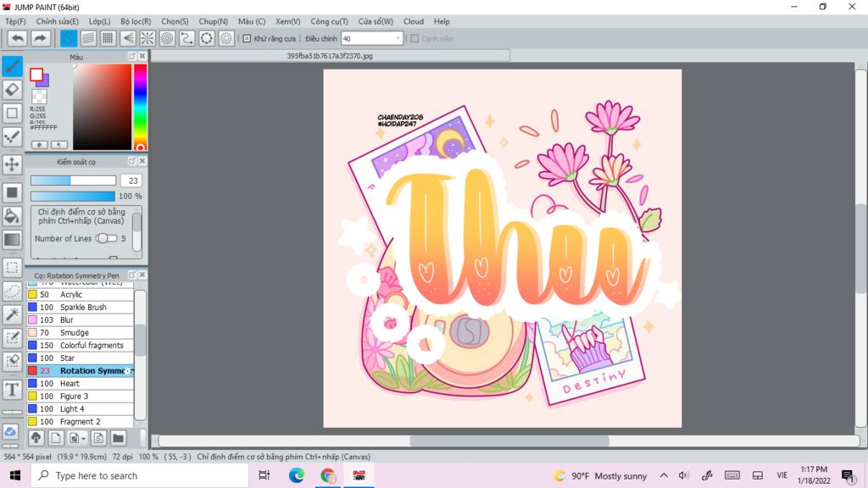
Task: Select the dotted-line Pen tool
Action: (12, 136)
